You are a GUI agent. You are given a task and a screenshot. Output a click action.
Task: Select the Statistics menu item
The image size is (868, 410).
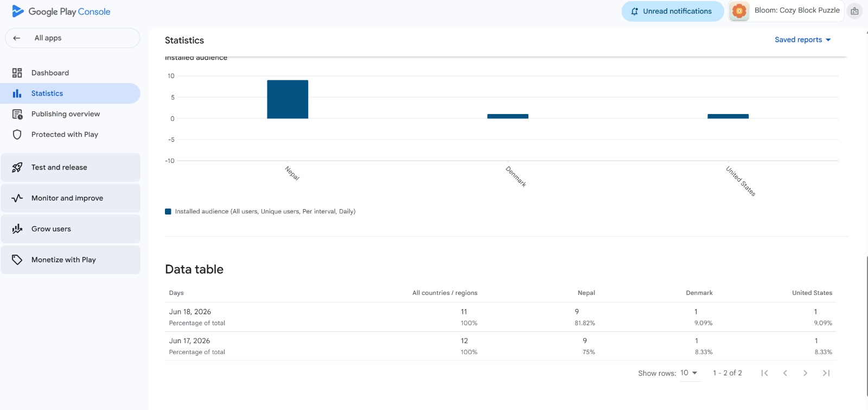71,93
